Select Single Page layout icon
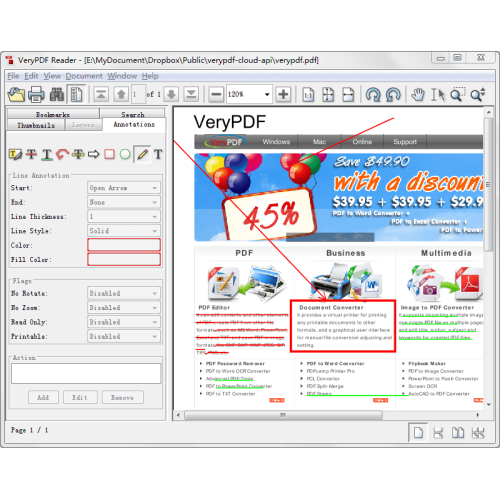This screenshot has width=500, height=500. [x=418, y=433]
